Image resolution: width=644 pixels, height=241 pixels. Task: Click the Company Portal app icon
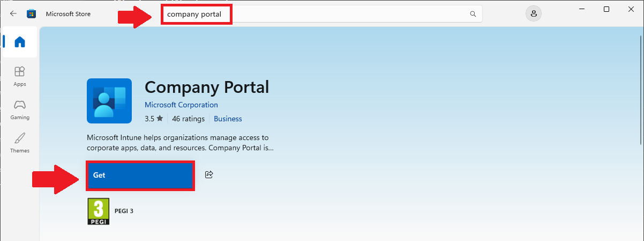[109, 101]
